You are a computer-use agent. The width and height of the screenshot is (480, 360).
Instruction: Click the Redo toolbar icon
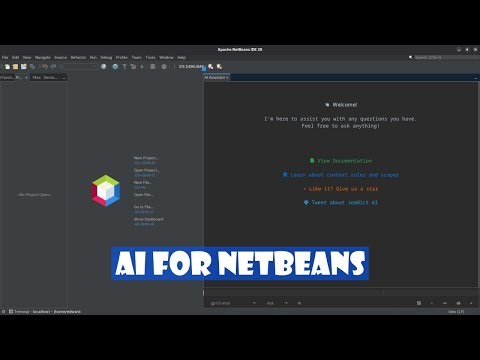pos(54,67)
